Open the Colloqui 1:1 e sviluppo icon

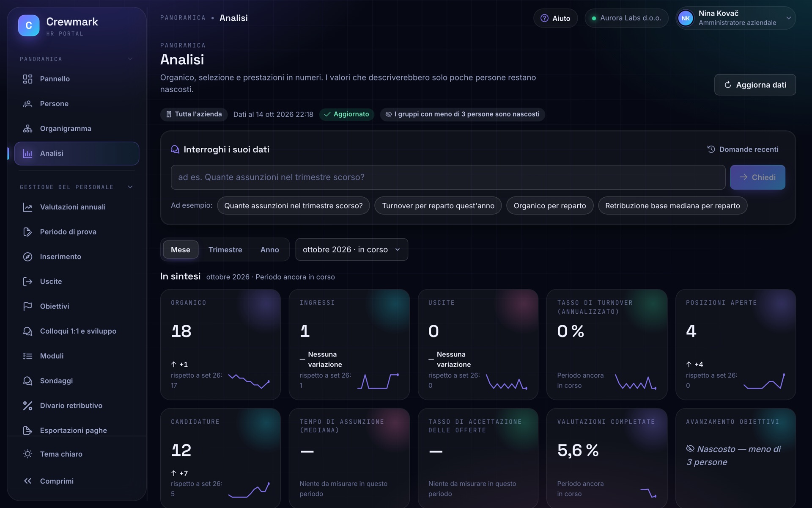27,331
